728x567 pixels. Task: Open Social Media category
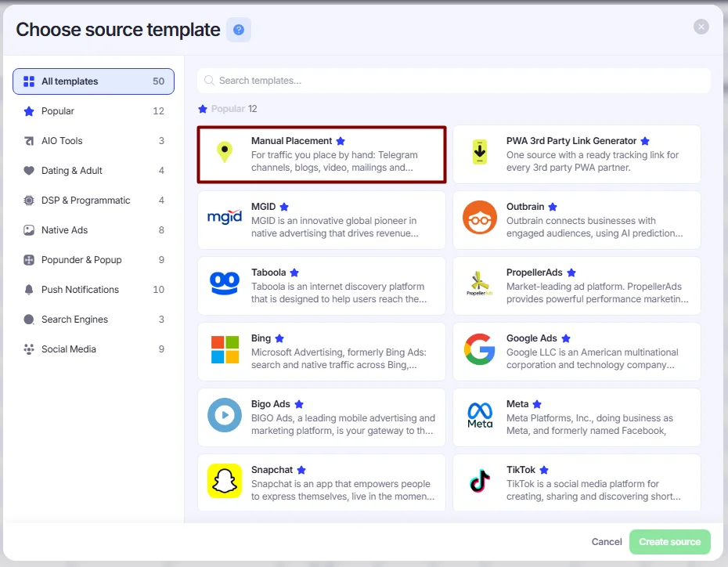point(93,349)
